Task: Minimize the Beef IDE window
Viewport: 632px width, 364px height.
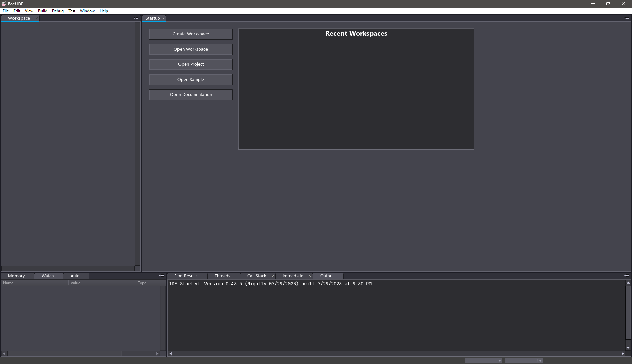Action: (x=593, y=4)
